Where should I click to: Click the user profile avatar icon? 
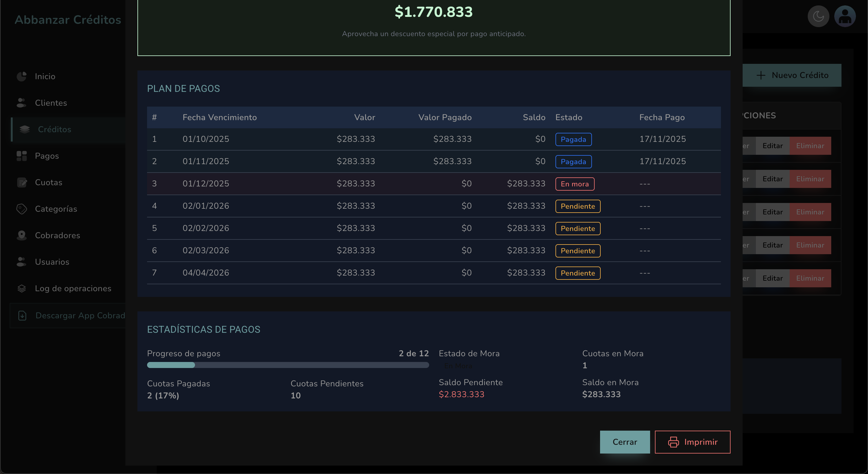coord(845,16)
